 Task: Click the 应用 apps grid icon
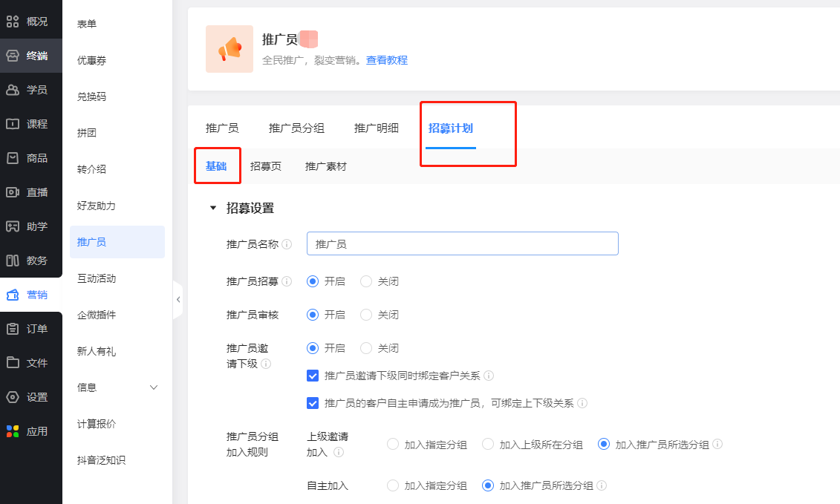tap(13, 431)
